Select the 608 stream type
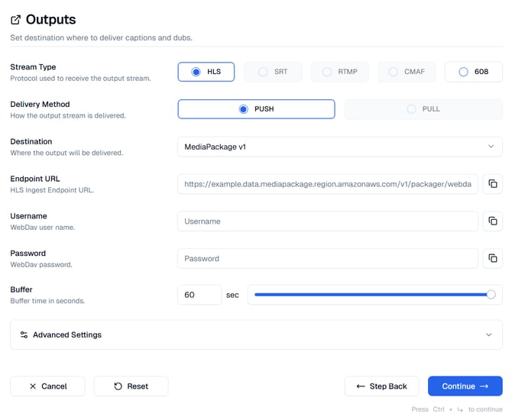 point(473,72)
